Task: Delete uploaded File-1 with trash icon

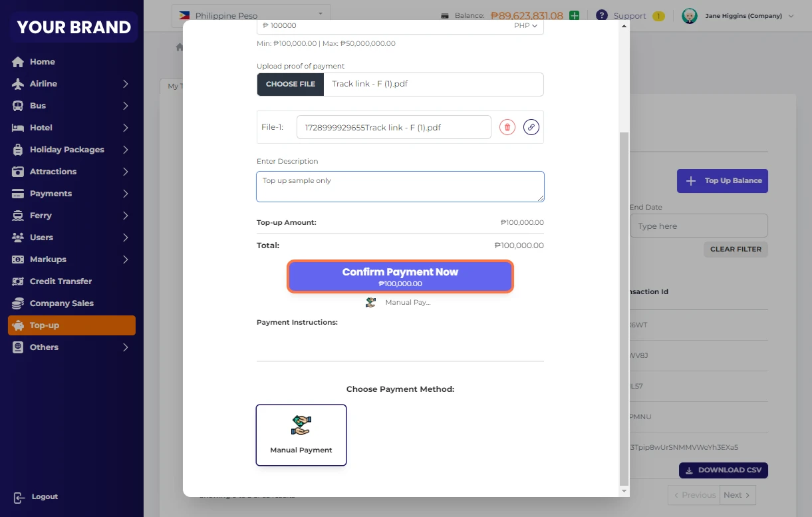Action: (x=507, y=127)
